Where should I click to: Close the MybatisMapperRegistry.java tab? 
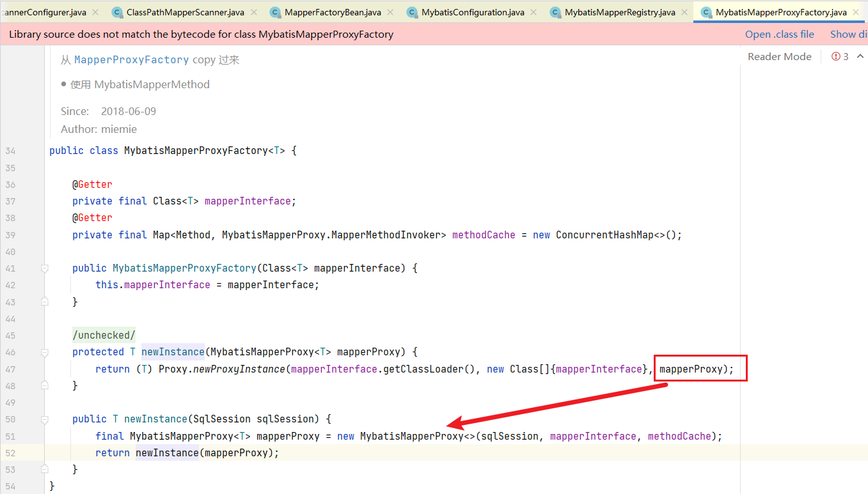685,12
